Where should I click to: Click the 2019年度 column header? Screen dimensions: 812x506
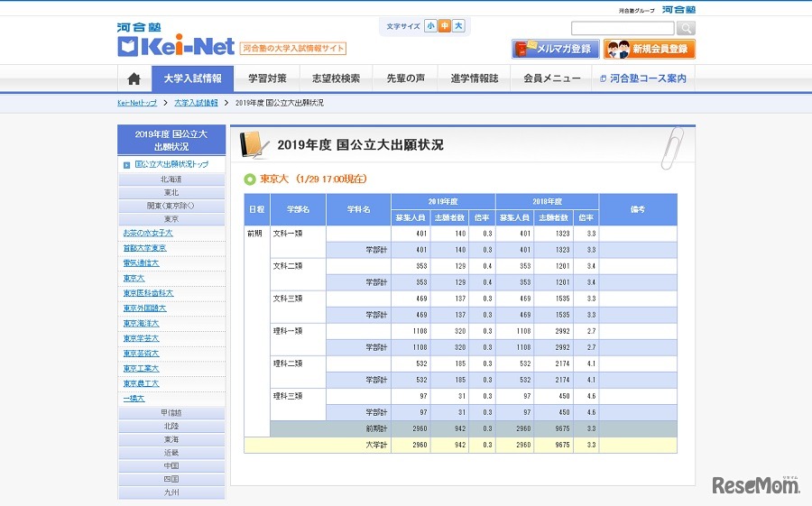(x=443, y=201)
